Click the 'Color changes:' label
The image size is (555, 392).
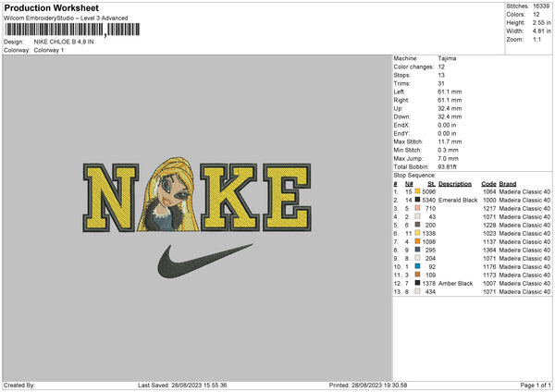click(x=413, y=67)
